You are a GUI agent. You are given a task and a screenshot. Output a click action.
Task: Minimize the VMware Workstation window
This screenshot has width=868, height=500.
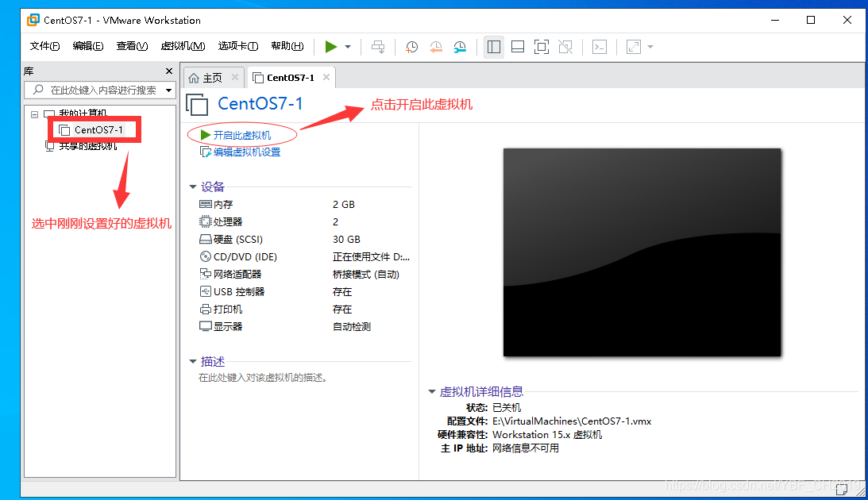point(775,20)
